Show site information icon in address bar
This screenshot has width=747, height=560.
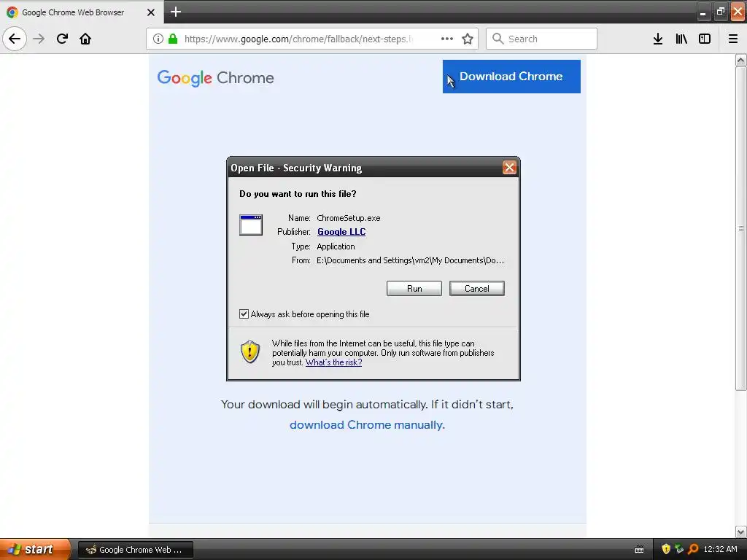[158, 39]
